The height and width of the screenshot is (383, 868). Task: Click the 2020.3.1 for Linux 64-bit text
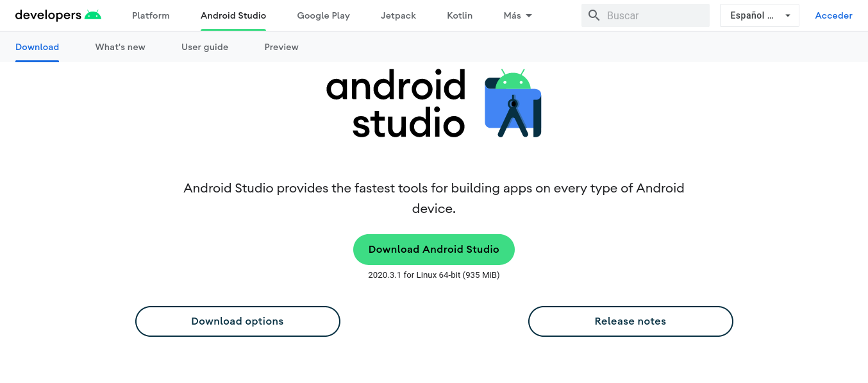434,275
